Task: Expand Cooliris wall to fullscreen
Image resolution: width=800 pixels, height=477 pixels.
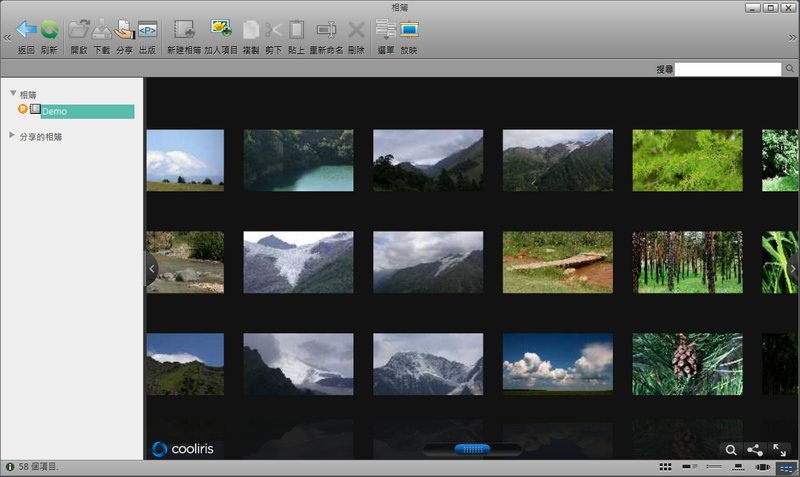Action: click(x=780, y=451)
